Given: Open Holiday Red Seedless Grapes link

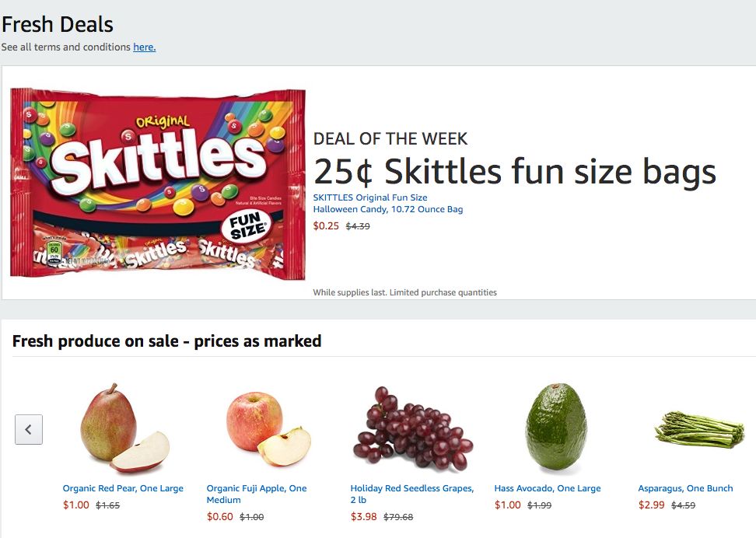Looking at the screenshot, I should tap(411, 489).
